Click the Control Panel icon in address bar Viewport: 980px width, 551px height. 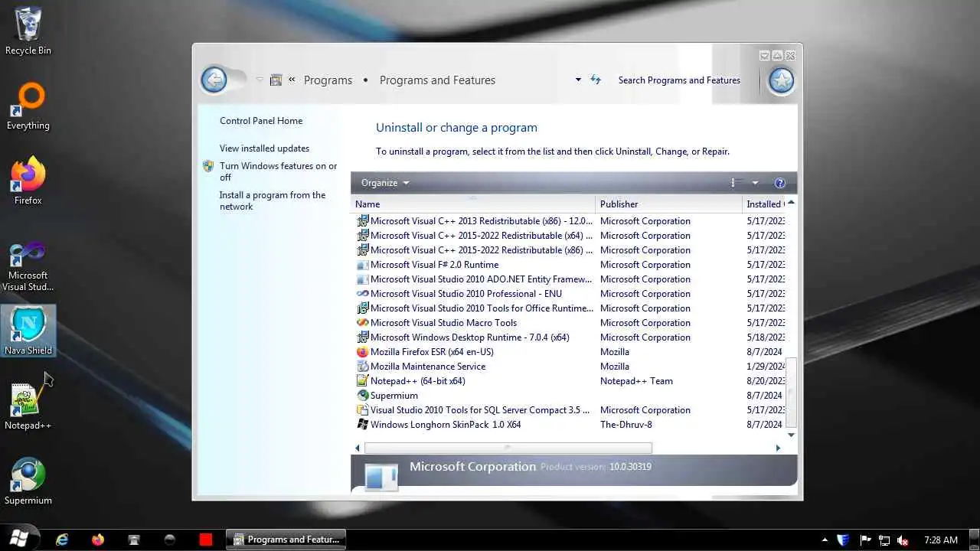pos(276,80)
